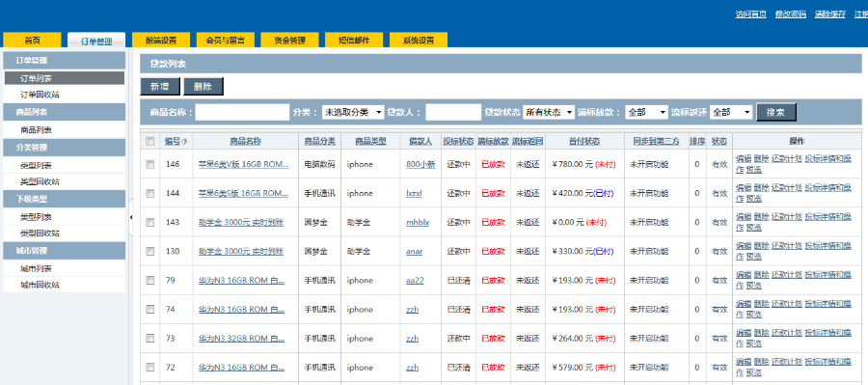Click the 清除缓存 link
This screenshot has width=868, height=385.
[830, 14]
